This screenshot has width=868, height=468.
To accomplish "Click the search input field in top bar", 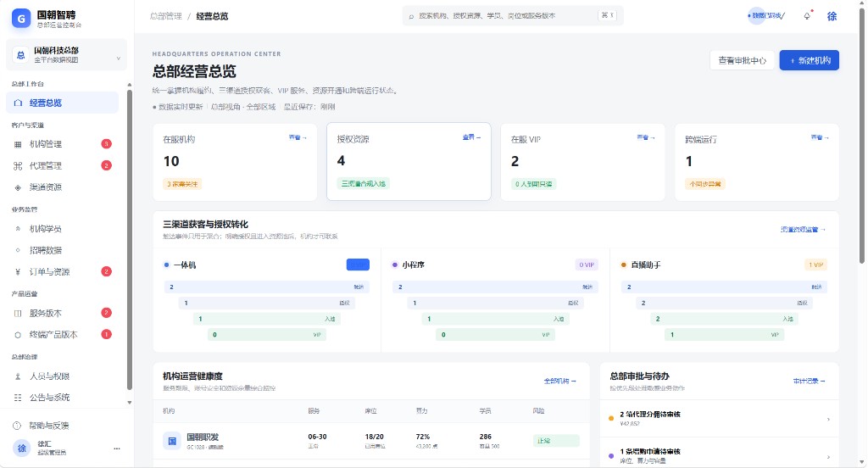I will point(513,16).
